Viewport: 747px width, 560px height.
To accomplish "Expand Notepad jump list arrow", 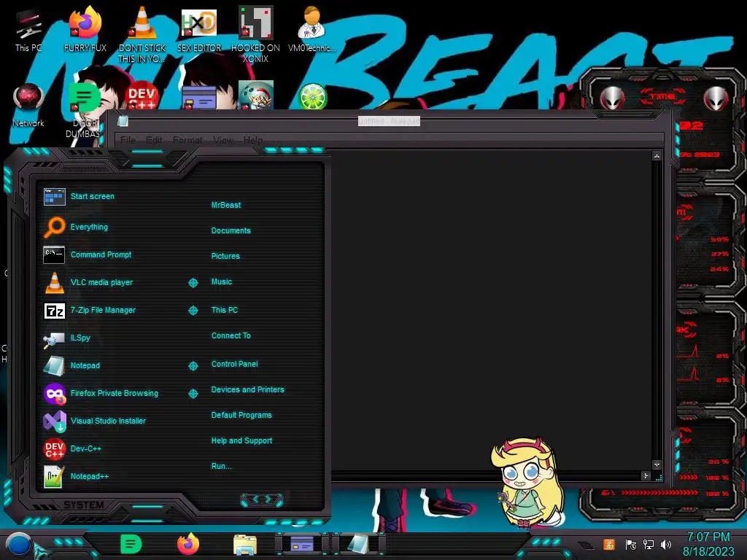I will pos(193,366).
